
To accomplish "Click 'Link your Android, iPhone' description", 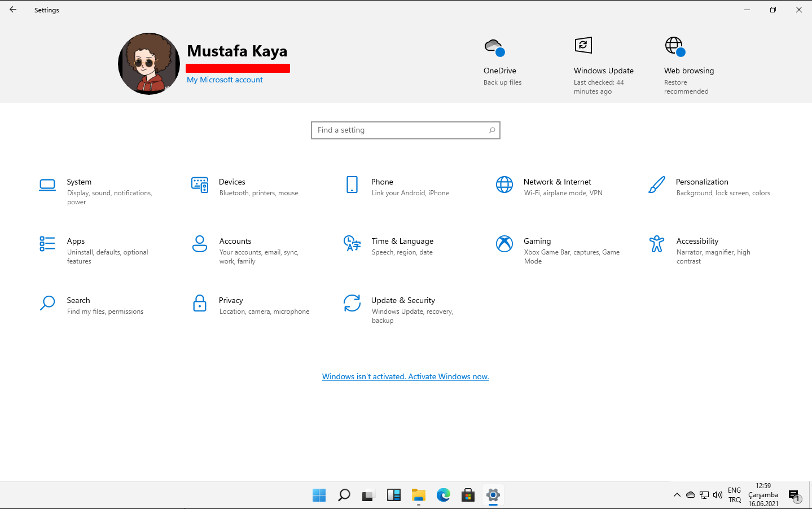I will 410,193.
